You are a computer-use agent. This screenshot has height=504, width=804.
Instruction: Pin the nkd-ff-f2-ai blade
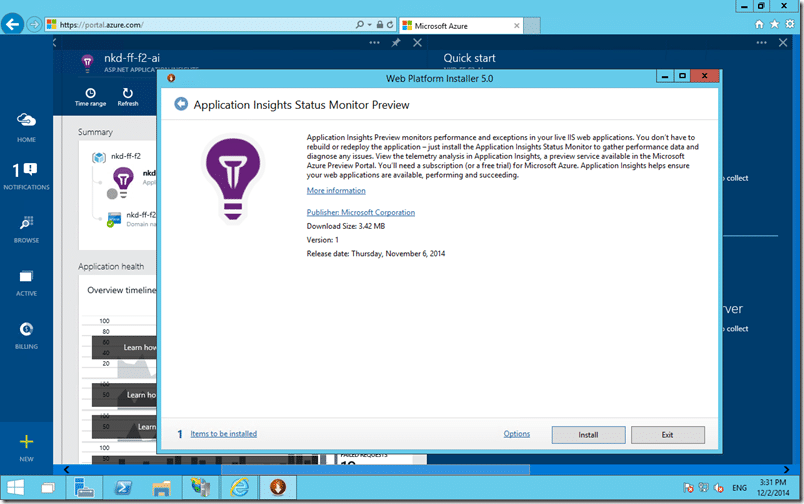(396, 43)
